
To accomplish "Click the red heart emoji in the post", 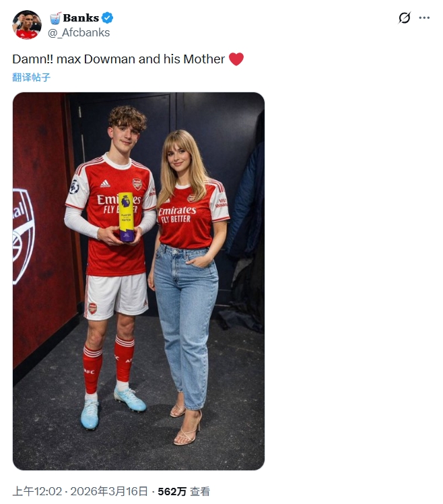I will [236, 59].
